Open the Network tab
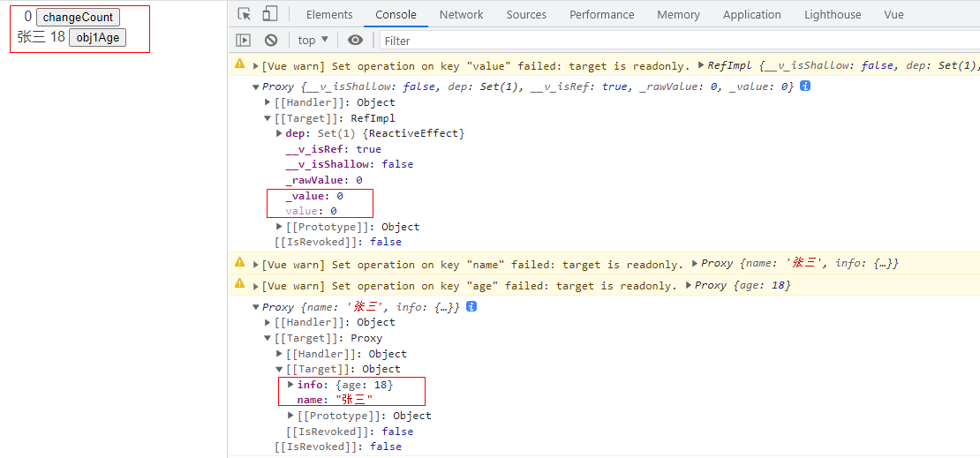This screenshot has width=980, height=458. coord(461,14)
